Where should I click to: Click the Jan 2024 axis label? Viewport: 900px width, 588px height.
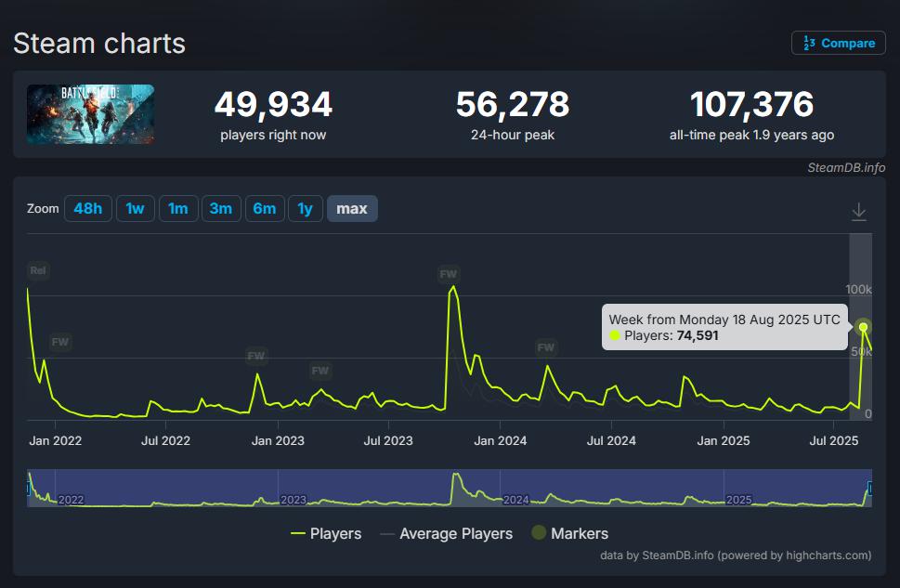click(500, 440)
